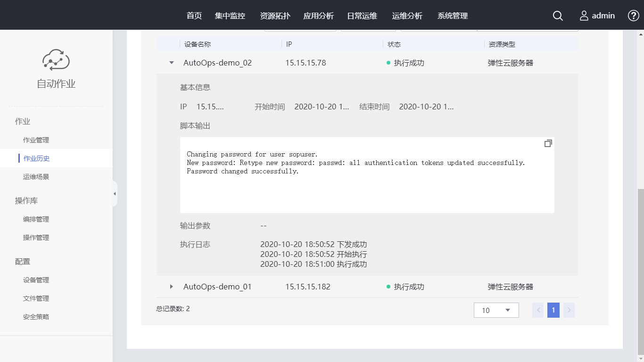Screen dimensions: 644x362
Task: Expand the AutoOps-demo_01 row
Action: click(x=172, y=287)
